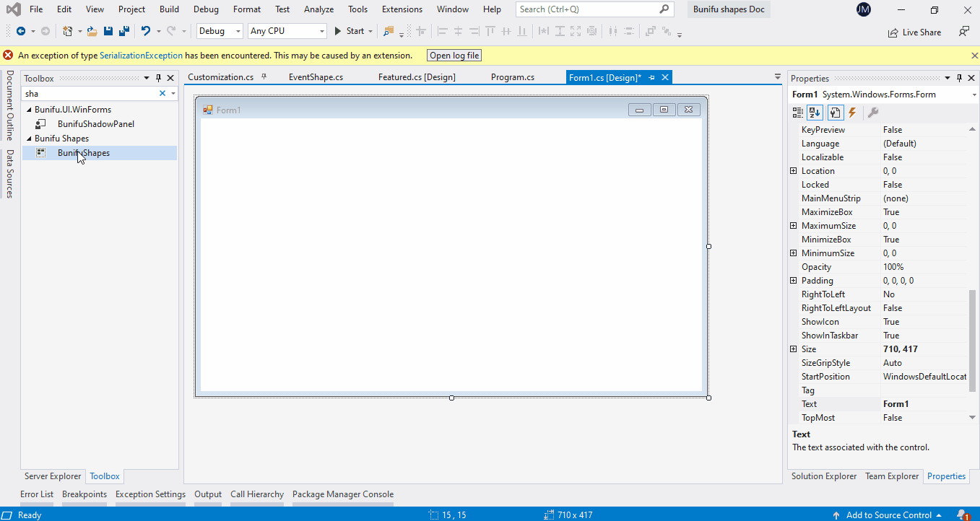Viewport: 980px width, 521px height.
Task: Click the Find in Files toolbar icon
Action: point(389,31)
